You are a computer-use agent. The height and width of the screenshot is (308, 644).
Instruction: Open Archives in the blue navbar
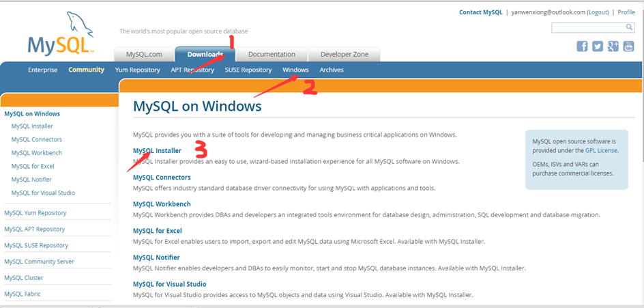point(332,70)
